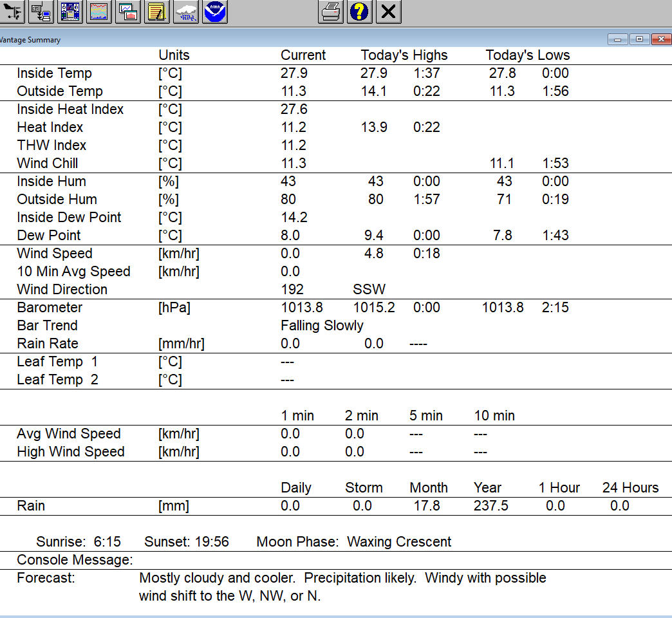Click the download-to-computer toolbar icon
Viewport: 672px width, 618px height.
click(x=41, y=12)
